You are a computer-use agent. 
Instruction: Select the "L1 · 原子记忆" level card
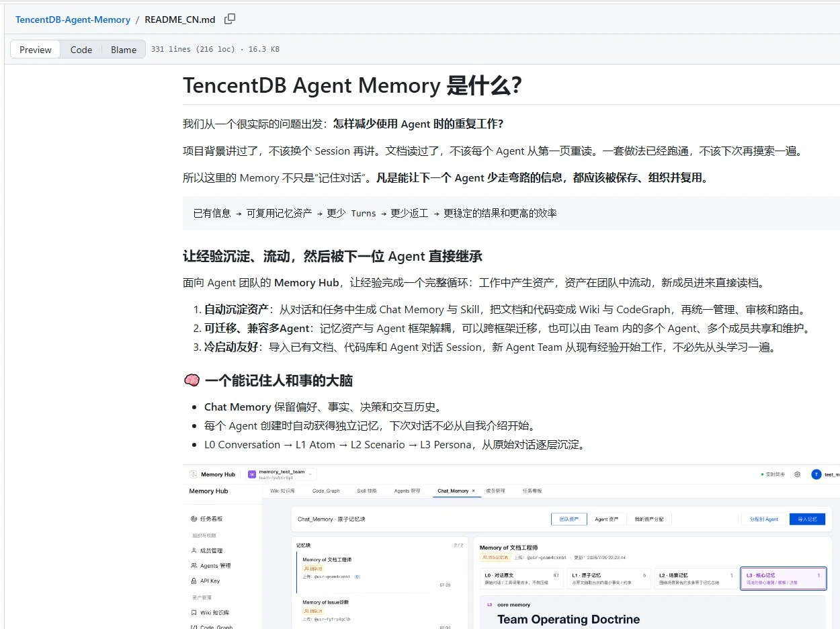point(609,579)
